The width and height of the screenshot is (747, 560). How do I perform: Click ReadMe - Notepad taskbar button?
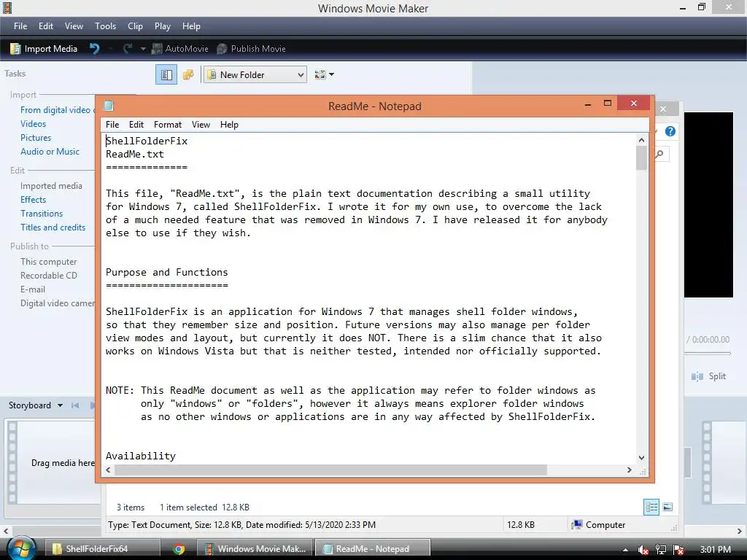(x=373, y=549)
